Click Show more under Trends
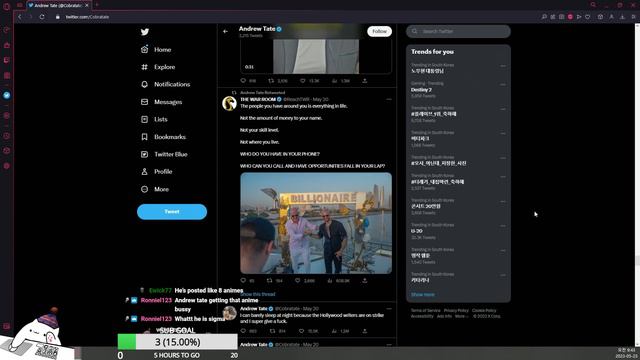640x360 pixels. (422, 295)
